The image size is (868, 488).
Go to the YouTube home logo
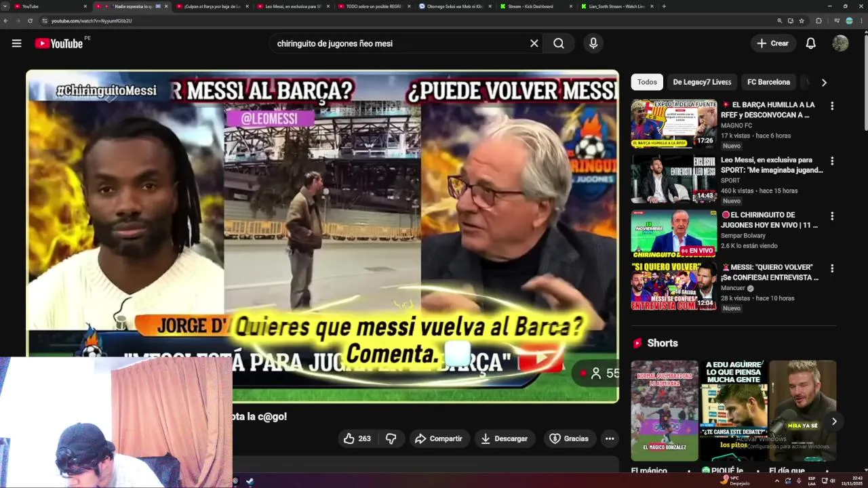59,43
